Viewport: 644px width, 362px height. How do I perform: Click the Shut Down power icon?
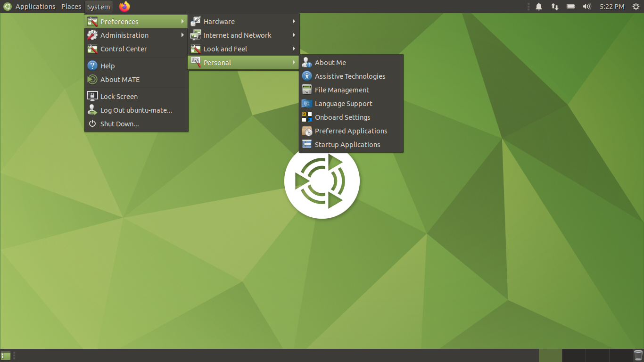pos(92,124)
